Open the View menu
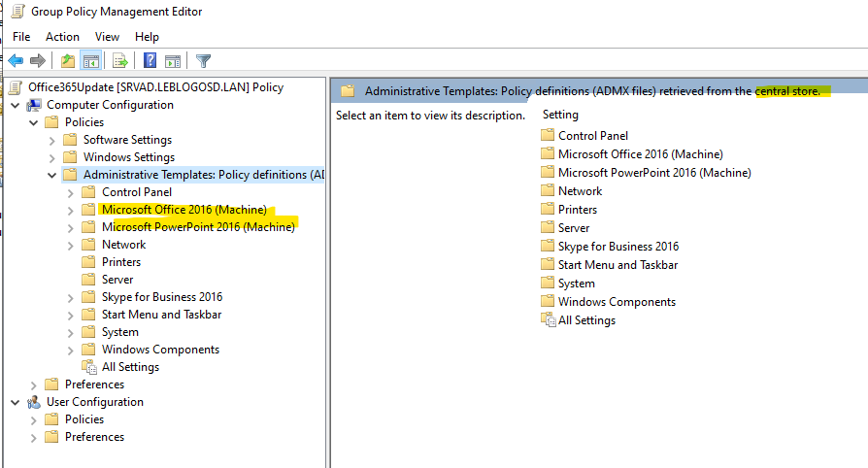The width and height of the screenshot is (868, 468). click(x=107, y=37)
